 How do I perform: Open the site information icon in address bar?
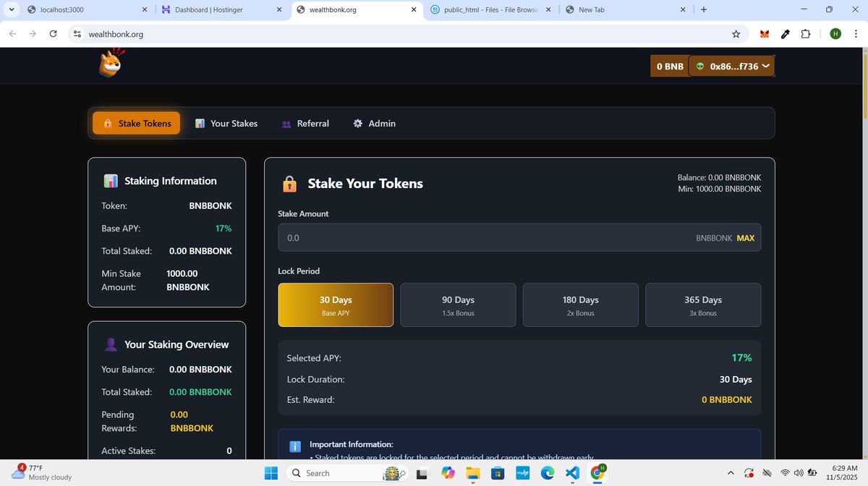pyautogui.click(x=77, y=34)
